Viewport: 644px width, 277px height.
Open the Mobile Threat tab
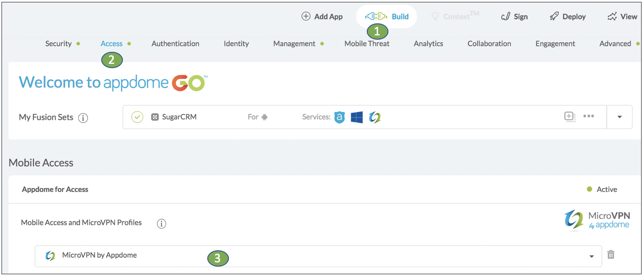(367, 44)
